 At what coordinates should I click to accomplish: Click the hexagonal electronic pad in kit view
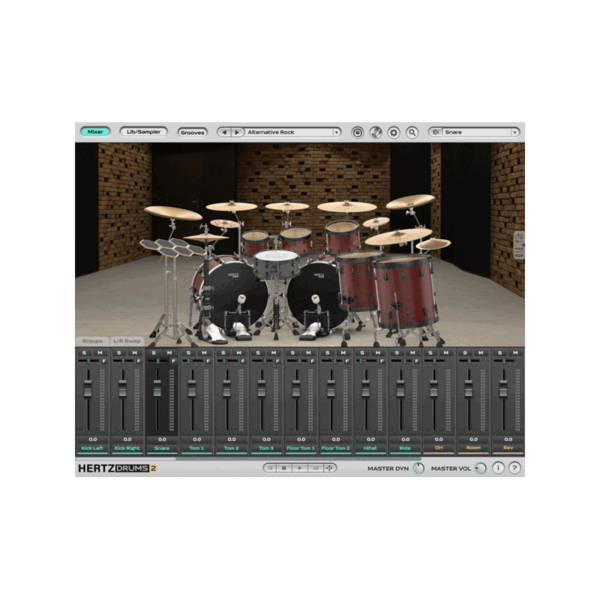click(x=173, y=247)
